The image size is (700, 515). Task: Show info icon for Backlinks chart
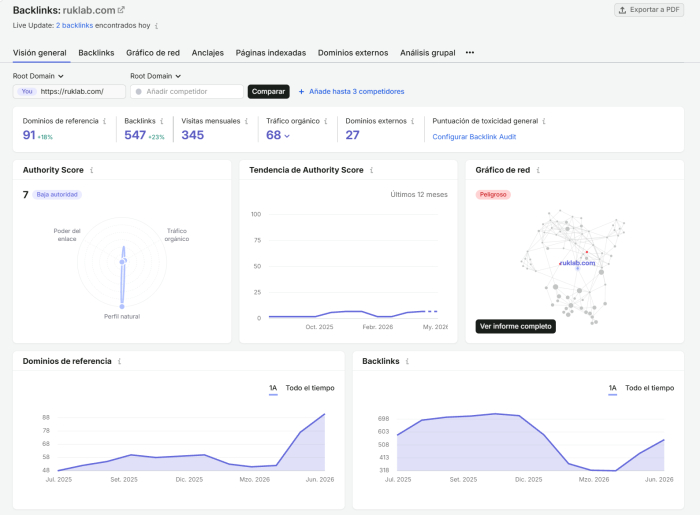(407, 361)
